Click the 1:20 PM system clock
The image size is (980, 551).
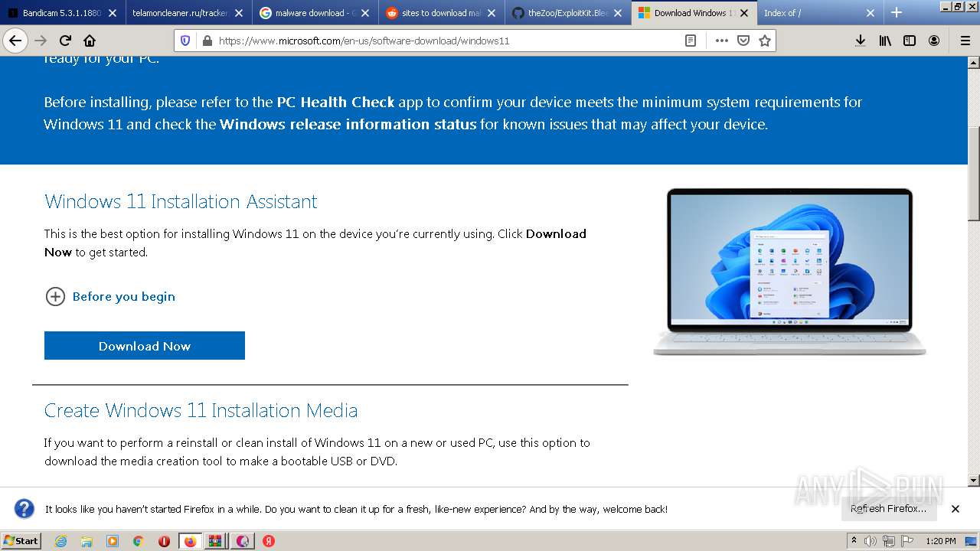click(941, 541)
